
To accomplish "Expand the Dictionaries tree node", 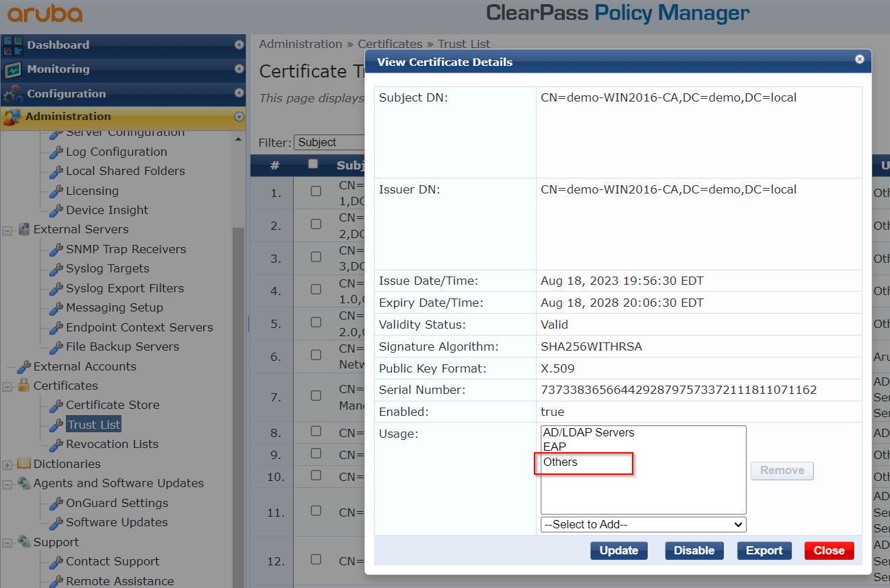I will [8, 464].
